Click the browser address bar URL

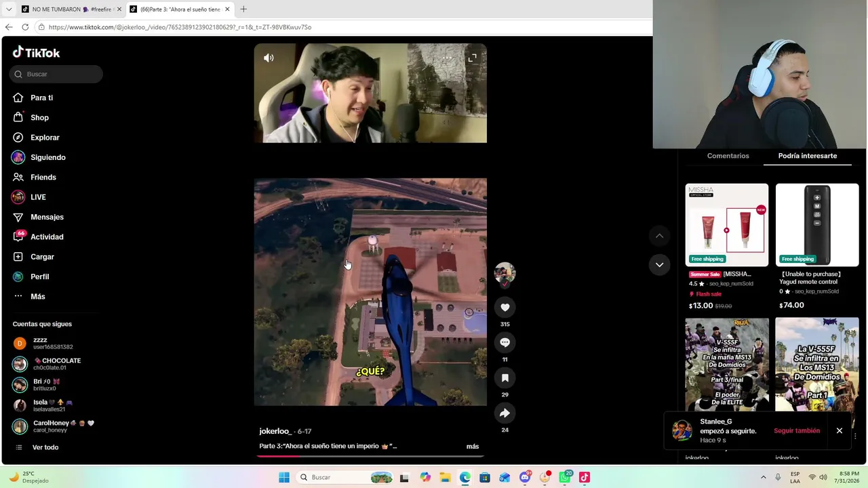coord(180,27)
